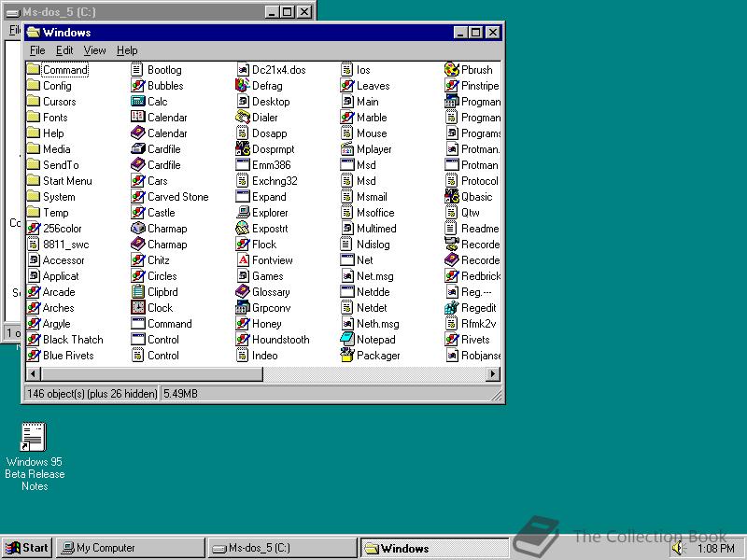747x560 pixels.
Task: Open the Edit menu
Action: (x=64, y=50)
